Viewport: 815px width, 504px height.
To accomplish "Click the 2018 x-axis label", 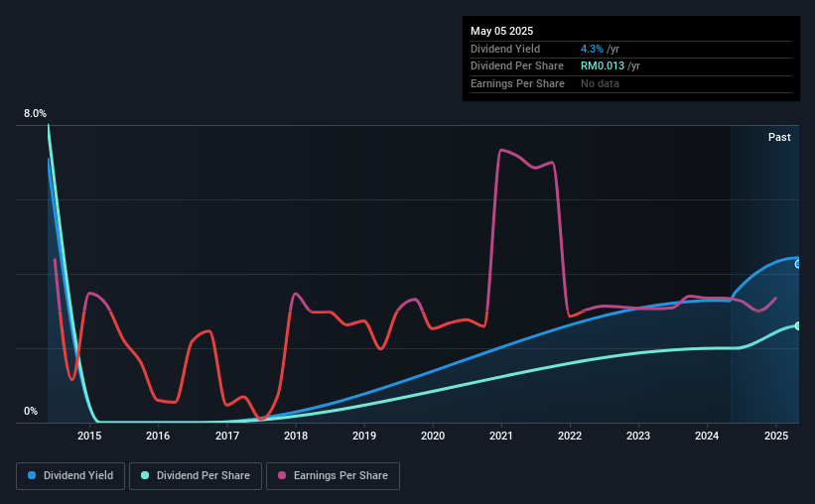I will [x=296, y=436].
